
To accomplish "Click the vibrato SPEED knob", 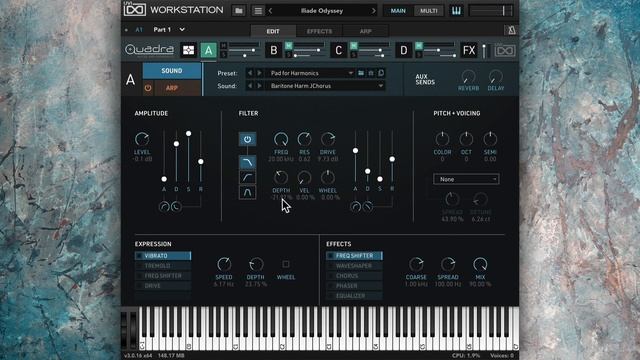I will (224, 264).
